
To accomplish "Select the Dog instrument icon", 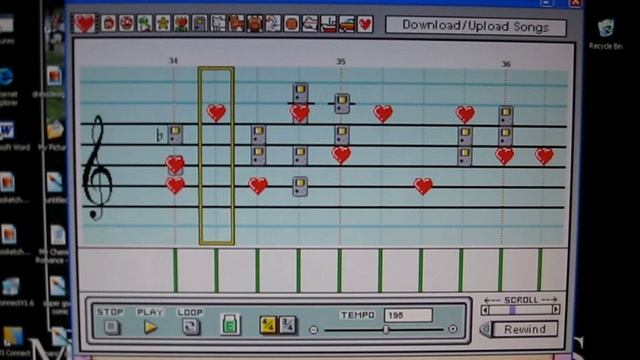I will click(218, 24).
